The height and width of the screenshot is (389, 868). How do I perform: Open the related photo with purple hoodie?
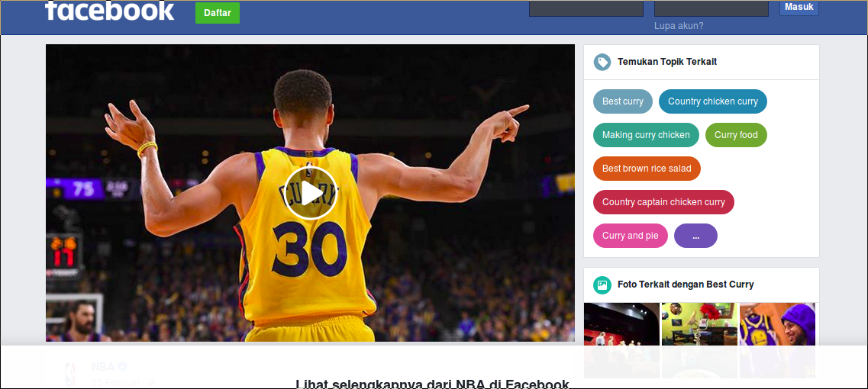[777, 339]
